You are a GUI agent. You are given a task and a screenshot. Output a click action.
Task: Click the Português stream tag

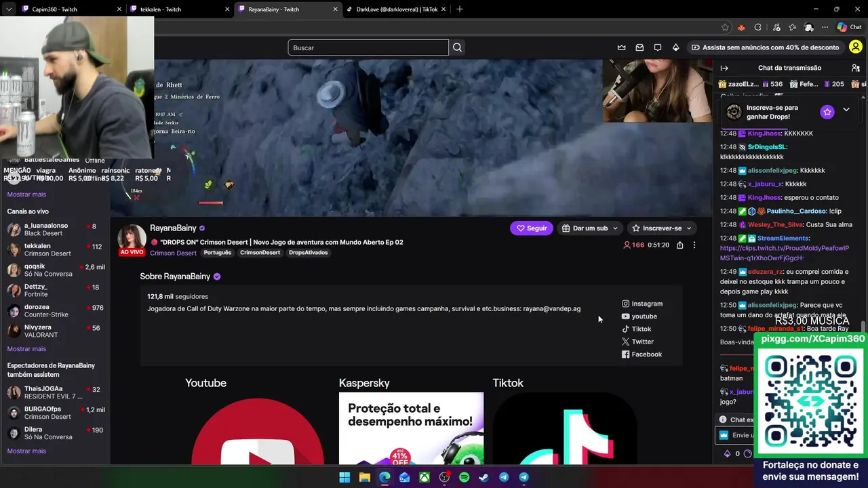[218, 253]
